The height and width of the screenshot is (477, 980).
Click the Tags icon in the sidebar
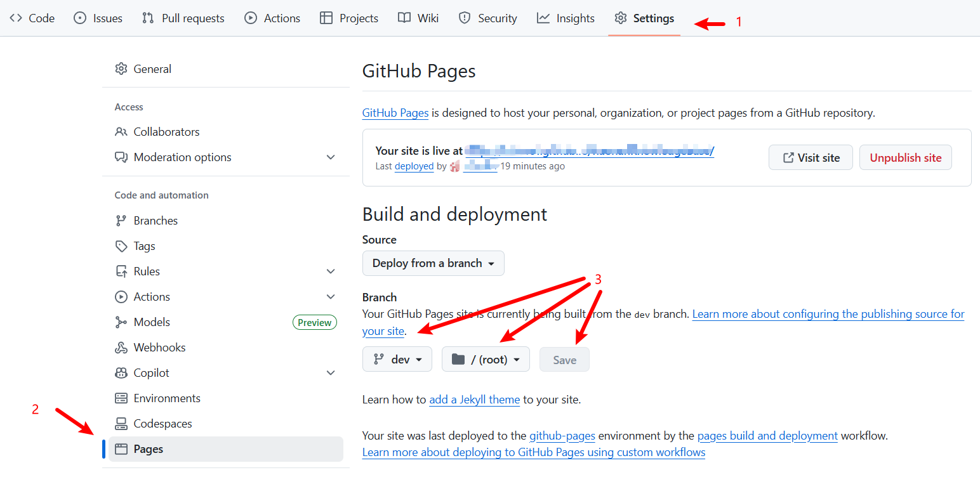(121, 245)
